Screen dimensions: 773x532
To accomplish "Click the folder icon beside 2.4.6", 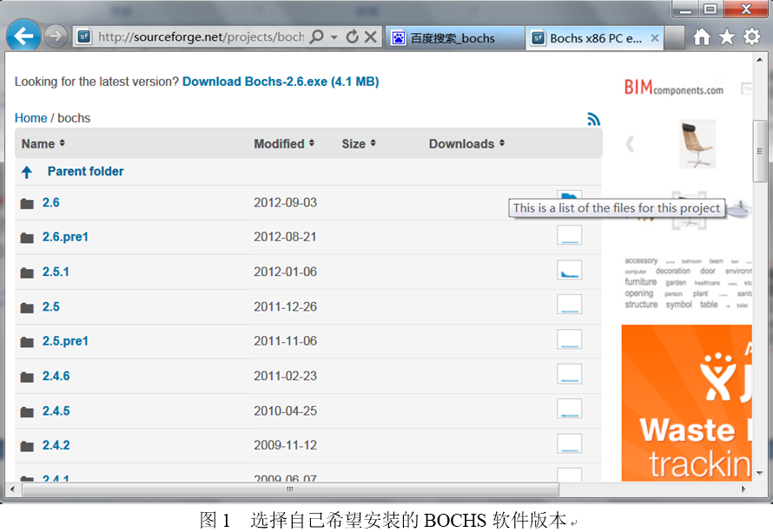I will click(27, 378).
